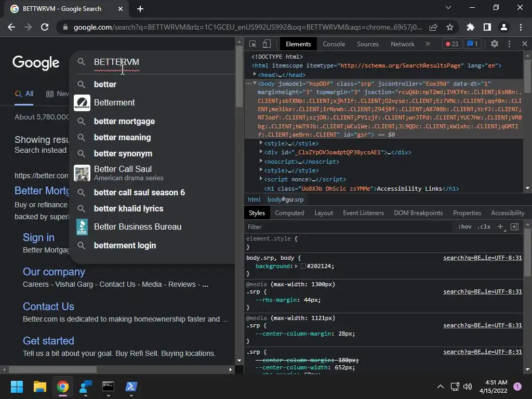This screenshot has width=532, height=399.
Task: Open the 1 issue badge
Action: [x=473, y=44]
